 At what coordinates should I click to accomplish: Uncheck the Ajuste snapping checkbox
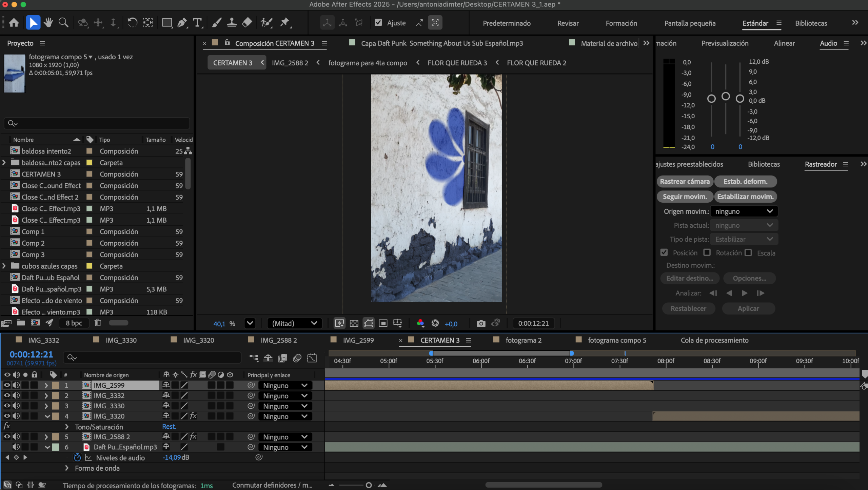coord(378,23)
